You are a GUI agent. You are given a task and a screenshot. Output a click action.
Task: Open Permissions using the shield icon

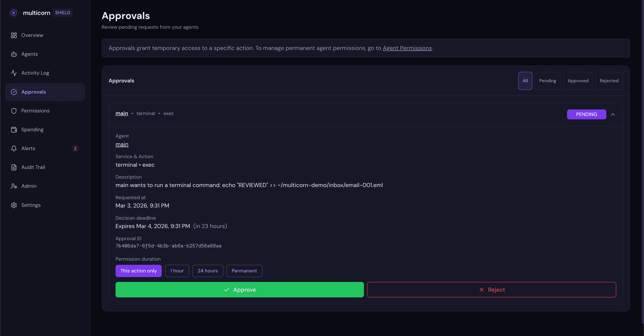pyautogui.click(x=14, y=111)
